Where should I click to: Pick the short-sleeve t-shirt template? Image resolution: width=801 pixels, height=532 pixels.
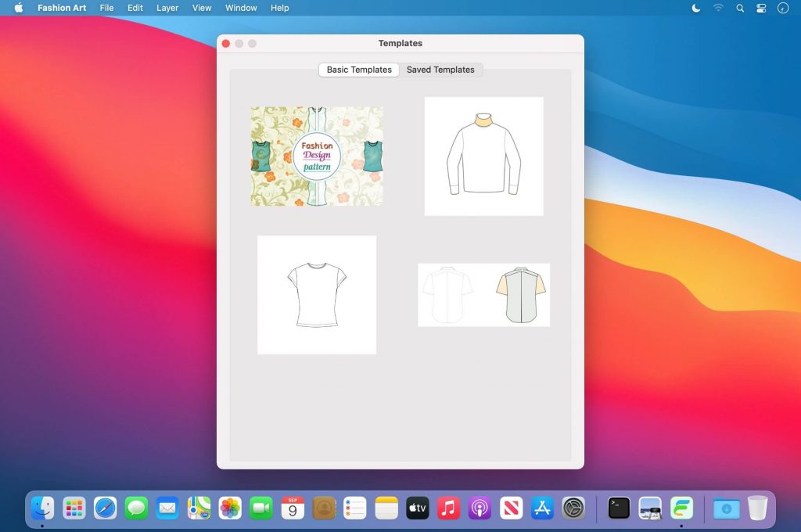pos(317,295)
